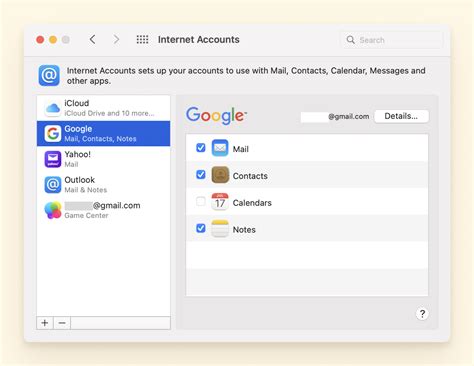Click the Mail service label

[241, 149]
